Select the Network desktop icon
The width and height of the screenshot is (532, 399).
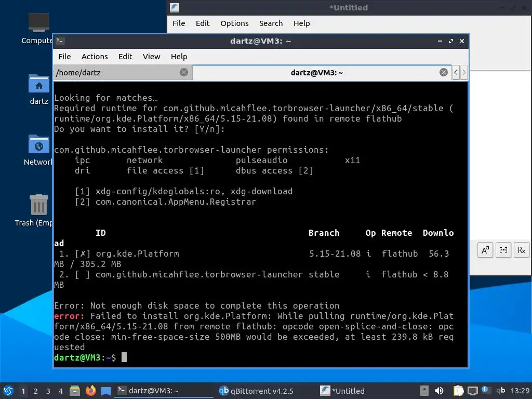click(x=38, y=150)
